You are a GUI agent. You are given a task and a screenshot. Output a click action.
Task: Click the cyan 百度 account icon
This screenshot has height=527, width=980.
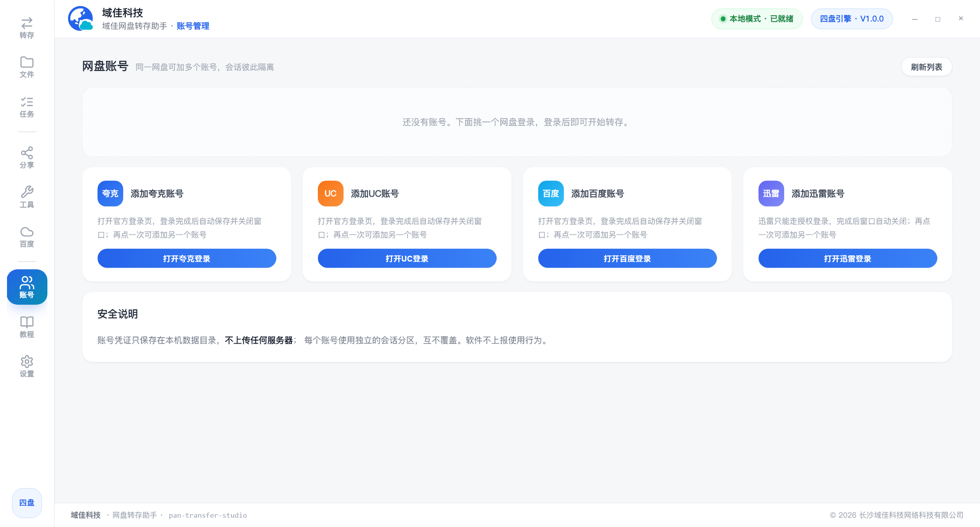coord(551,193)
